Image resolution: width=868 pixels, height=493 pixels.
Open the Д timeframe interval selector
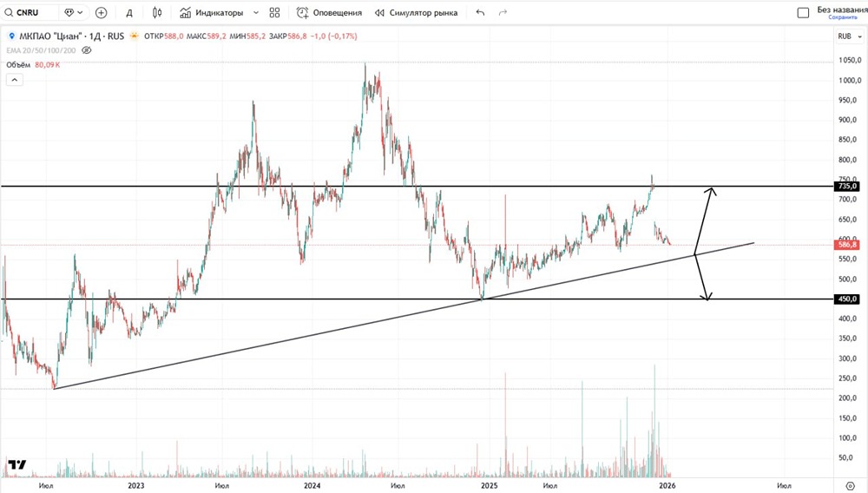tap(129, 13)
